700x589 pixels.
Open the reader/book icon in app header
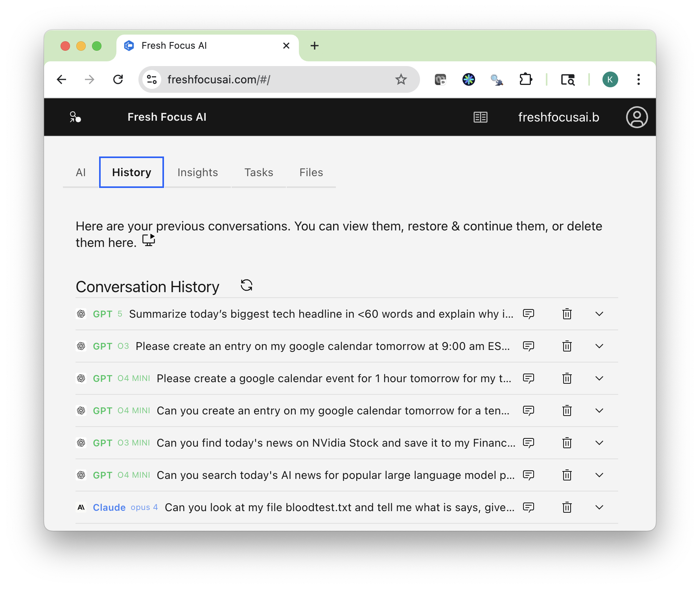tap(480, 117)
